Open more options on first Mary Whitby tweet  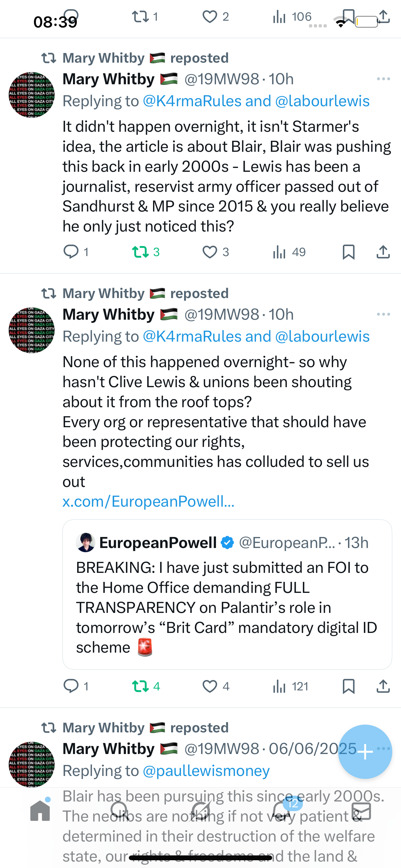tap(383, 79)
